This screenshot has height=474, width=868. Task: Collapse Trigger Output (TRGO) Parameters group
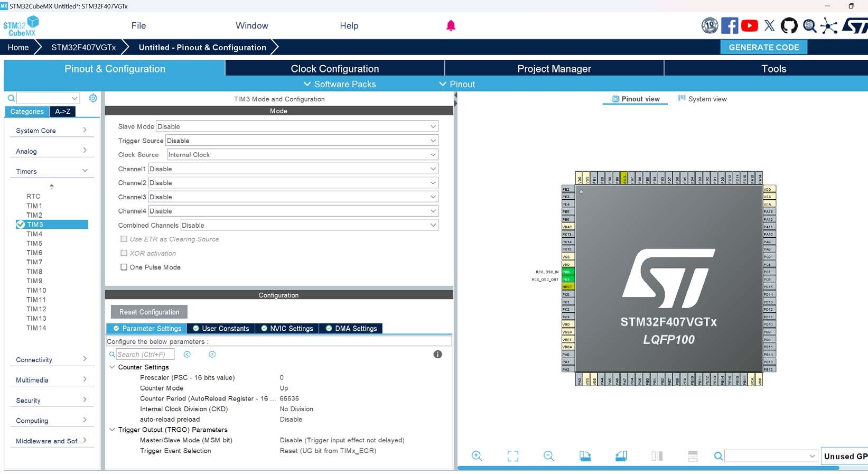112,430
